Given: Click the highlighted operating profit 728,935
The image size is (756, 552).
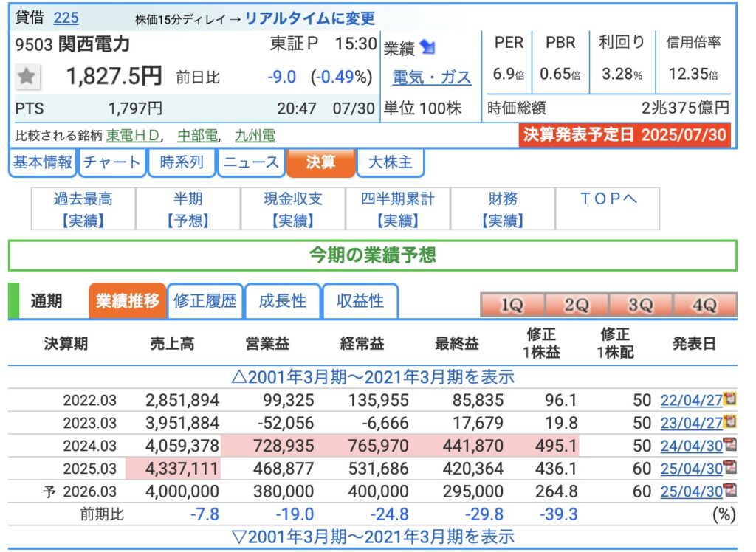Looking at the screenshot, I should 283,446.
